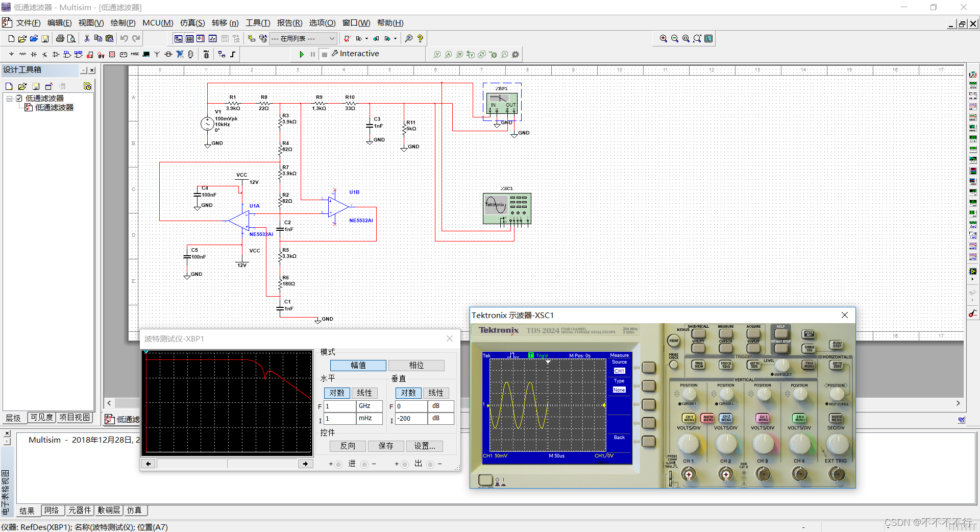Expand the forward annotate dropdown arrow
Viewport: 980px width, 532px height.
point(395,38)
